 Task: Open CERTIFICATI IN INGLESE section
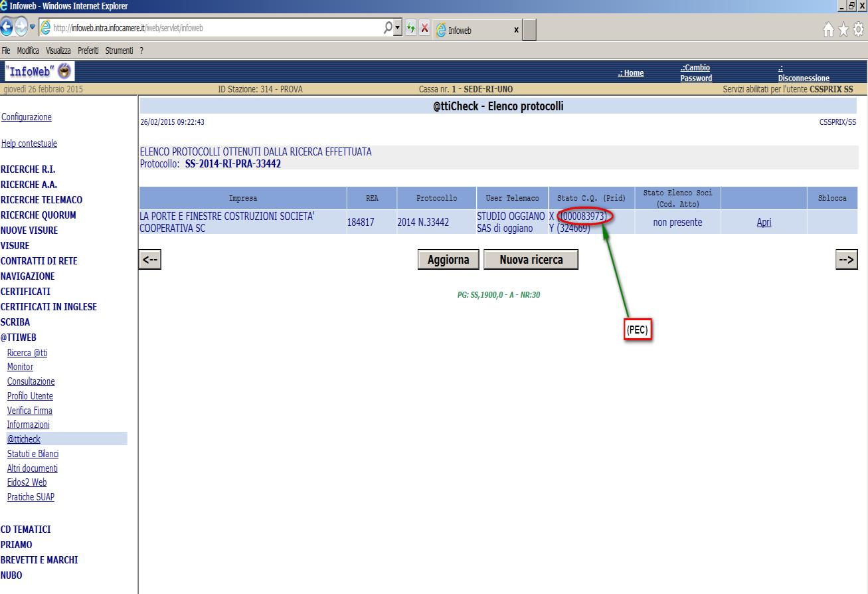click(x=48, y=307)
